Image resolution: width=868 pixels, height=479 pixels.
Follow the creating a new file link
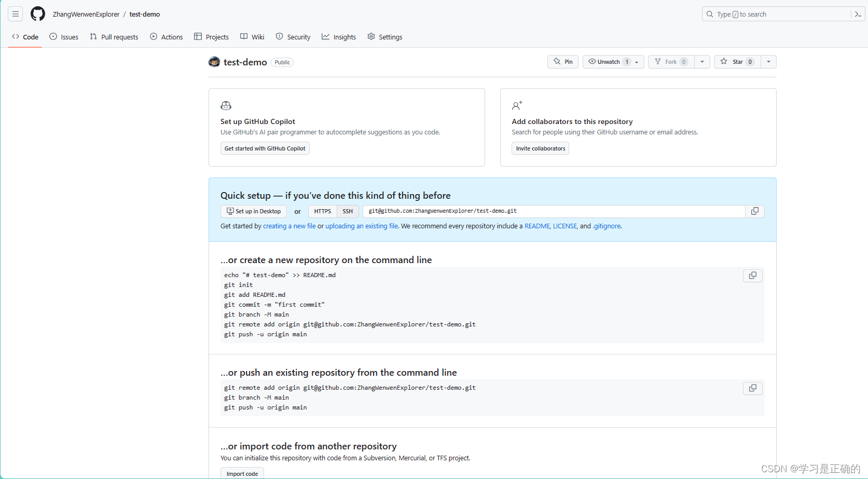pos(290,226)
